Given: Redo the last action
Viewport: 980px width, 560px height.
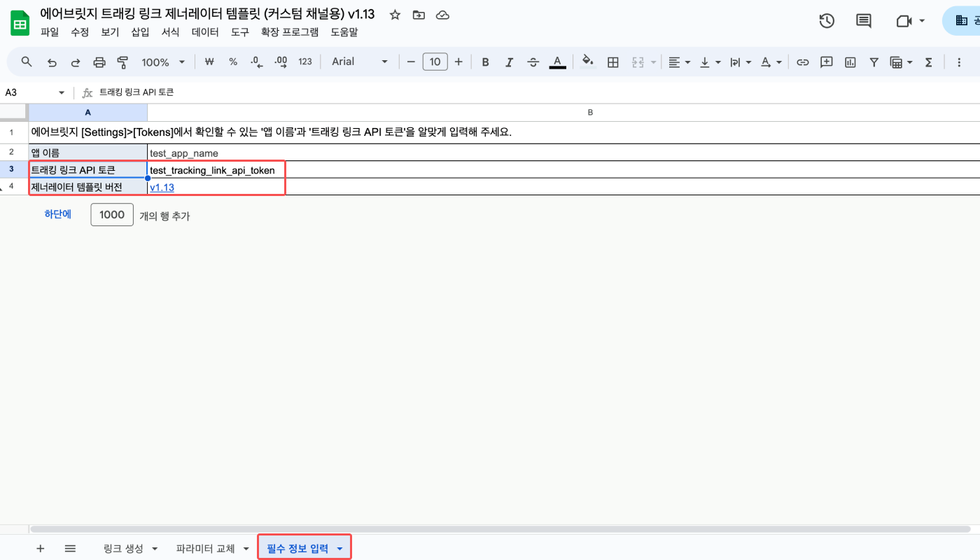Looking at the screenshot, I should (76, 62).
